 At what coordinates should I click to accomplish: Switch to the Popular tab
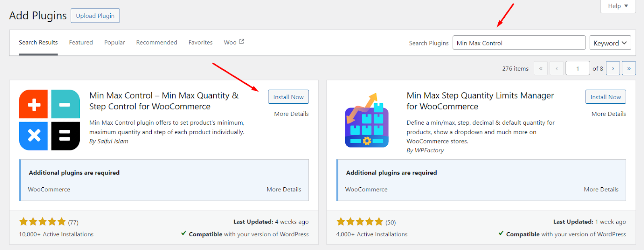tap(115, 42)
